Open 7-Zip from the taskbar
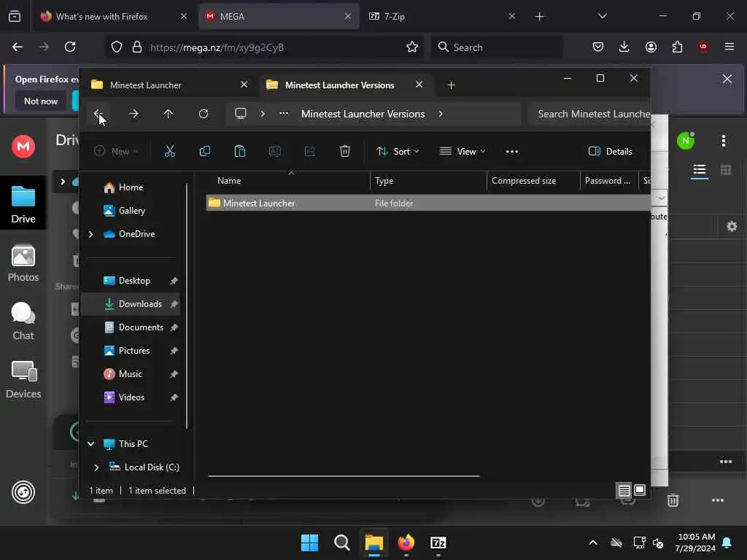This screenshot has width=747, height=560. click(438, 542)
